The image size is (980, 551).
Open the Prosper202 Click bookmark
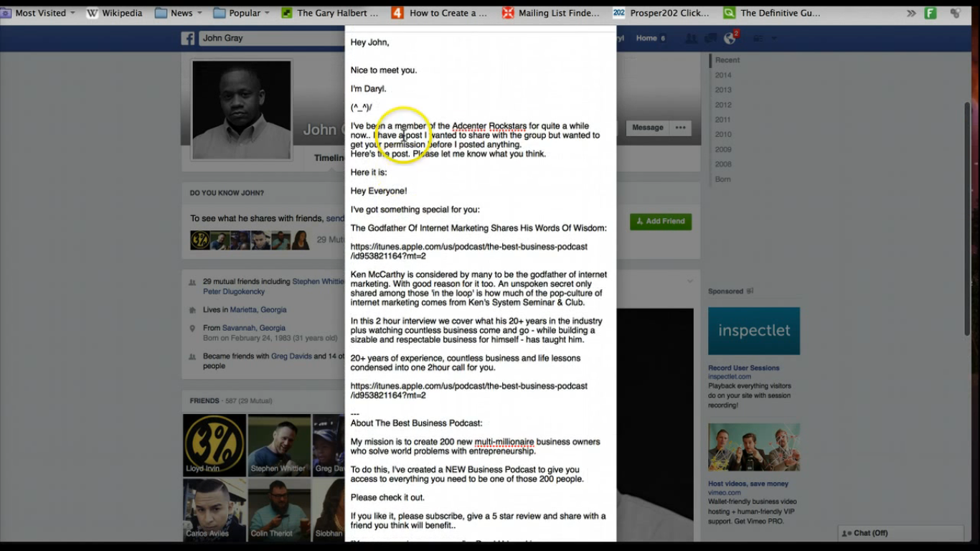coord(661,13)
